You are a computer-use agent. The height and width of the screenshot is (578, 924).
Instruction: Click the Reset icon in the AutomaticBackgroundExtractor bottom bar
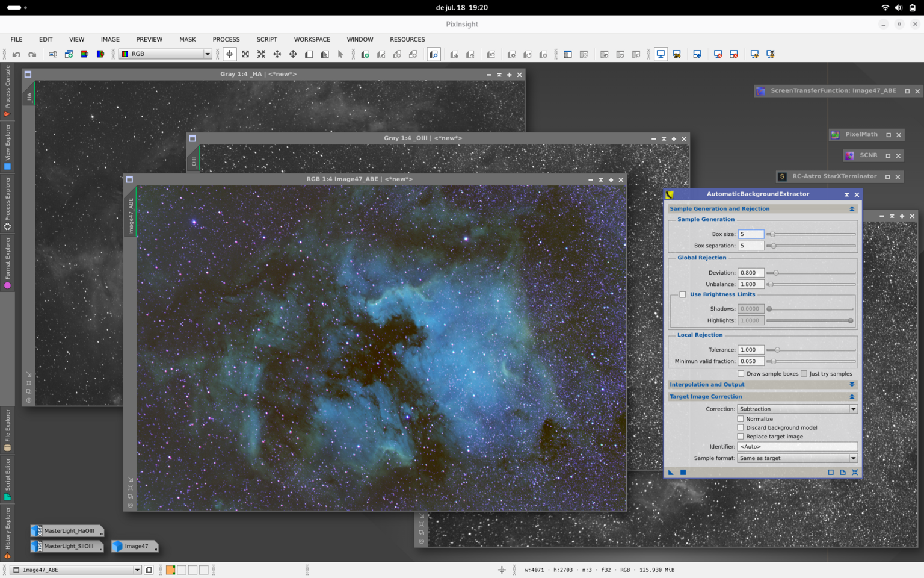(x=855, y=473)
